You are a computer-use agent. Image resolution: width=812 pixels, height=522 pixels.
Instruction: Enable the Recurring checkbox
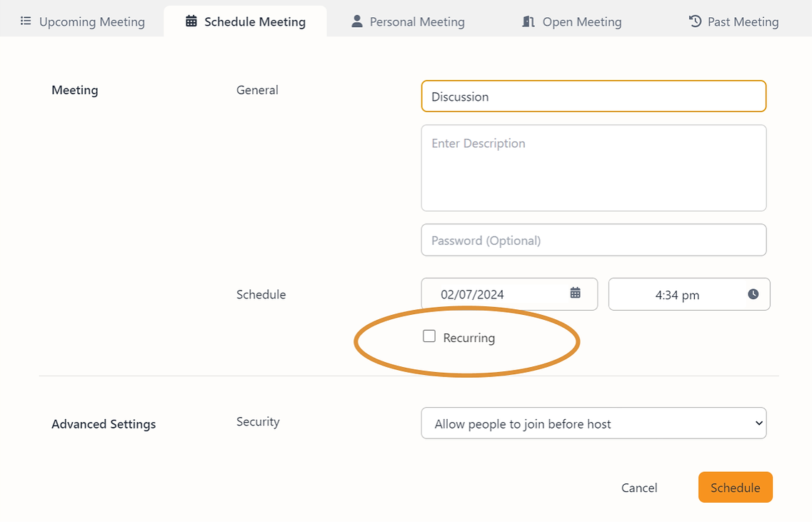(x=428, y=336)
